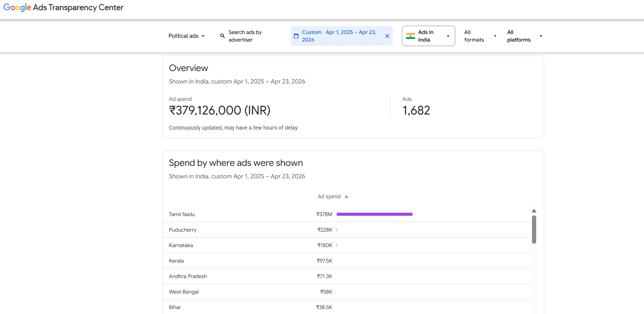
Task: Click the table's vertical scrollbar thumb
Action: tap(534, 229)
